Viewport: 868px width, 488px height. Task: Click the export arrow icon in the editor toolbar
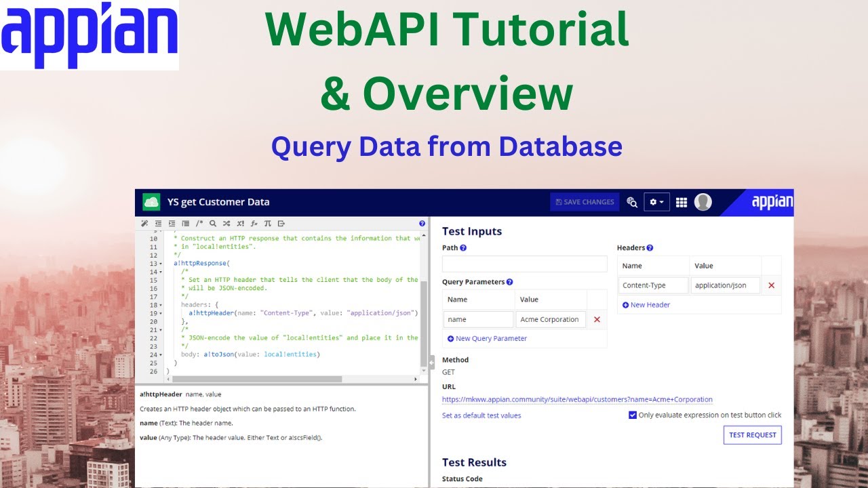pos(281,223)
